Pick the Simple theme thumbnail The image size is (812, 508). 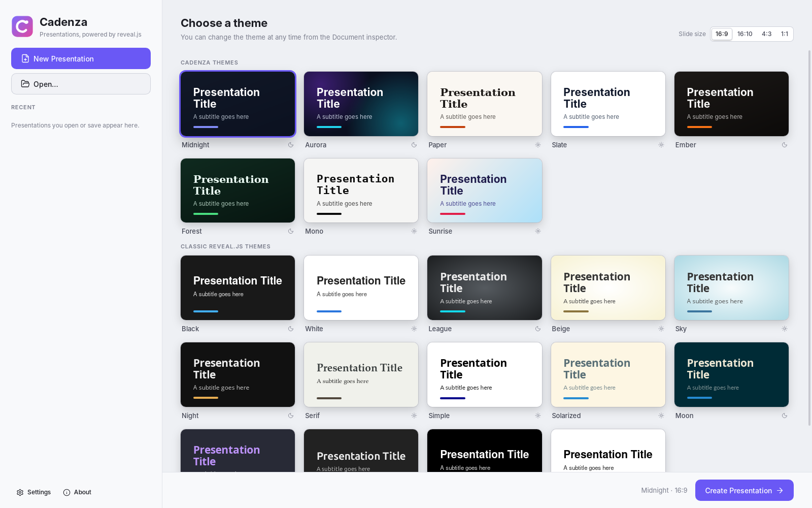click(x=485, y=374)
